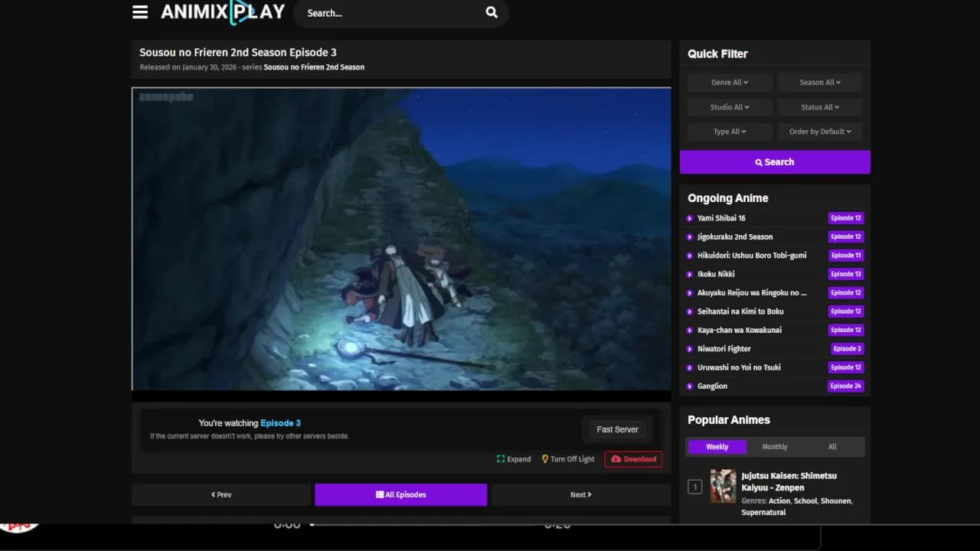Open the Genre All dropdown

pos(730,83)
